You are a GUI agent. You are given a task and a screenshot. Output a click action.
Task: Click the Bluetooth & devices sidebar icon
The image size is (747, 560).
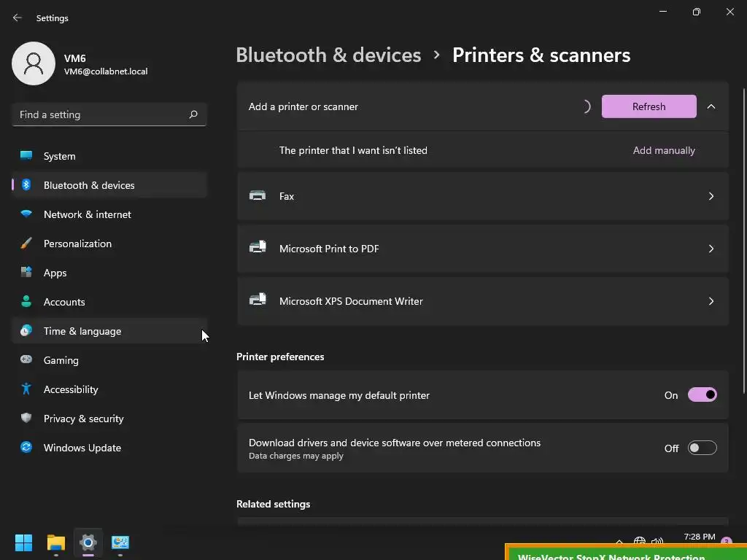point(26,185)
